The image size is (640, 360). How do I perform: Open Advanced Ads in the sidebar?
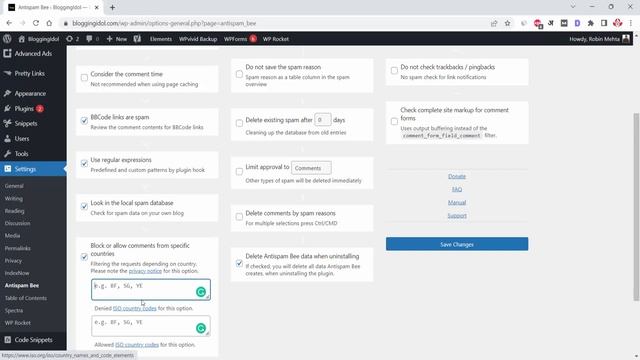pos(33,53)
